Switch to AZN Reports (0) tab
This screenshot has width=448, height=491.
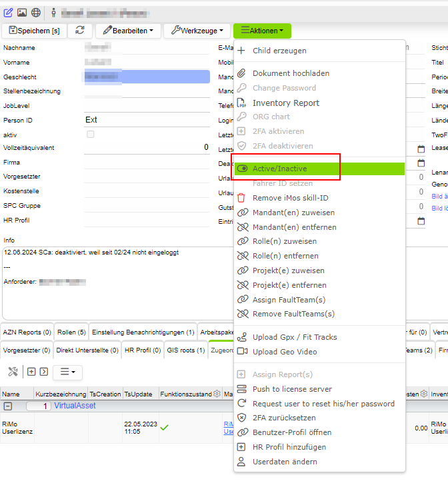tap(27, 332)
